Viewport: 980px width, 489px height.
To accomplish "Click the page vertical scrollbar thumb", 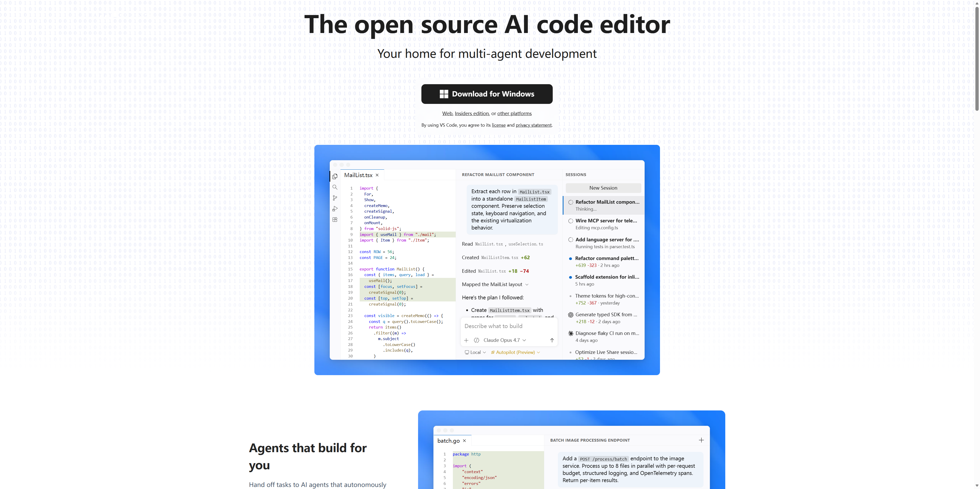I will click(x=977, y=59).
